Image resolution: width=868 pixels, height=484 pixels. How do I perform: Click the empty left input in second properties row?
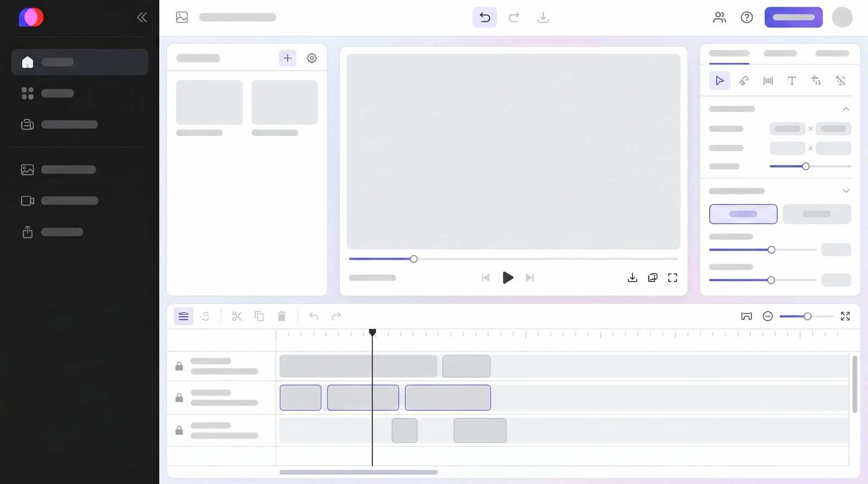[787, 148]
